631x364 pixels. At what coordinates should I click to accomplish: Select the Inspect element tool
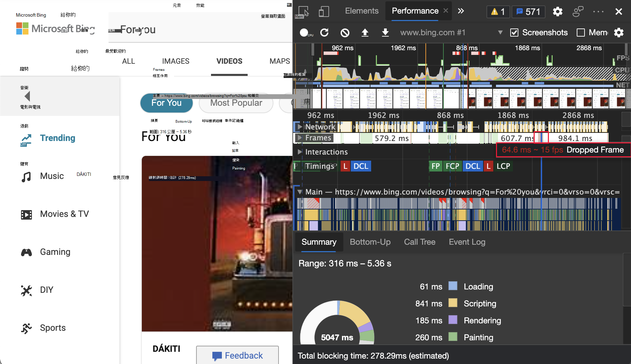[304, 12]
